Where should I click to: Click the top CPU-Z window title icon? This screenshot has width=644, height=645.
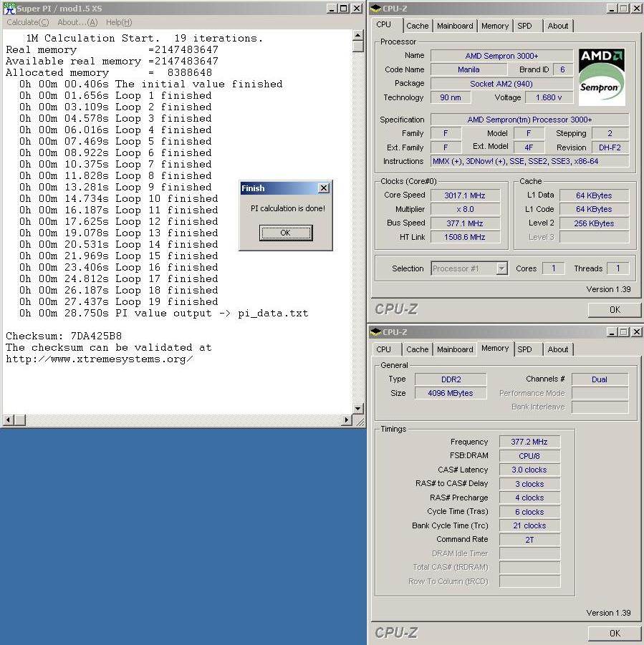point(375,8)
